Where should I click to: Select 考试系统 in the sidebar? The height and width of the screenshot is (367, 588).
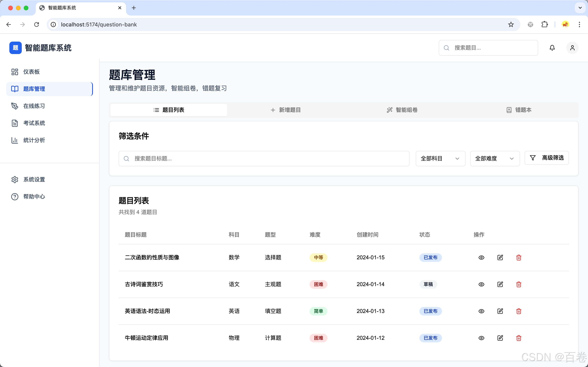click(34, 123)
